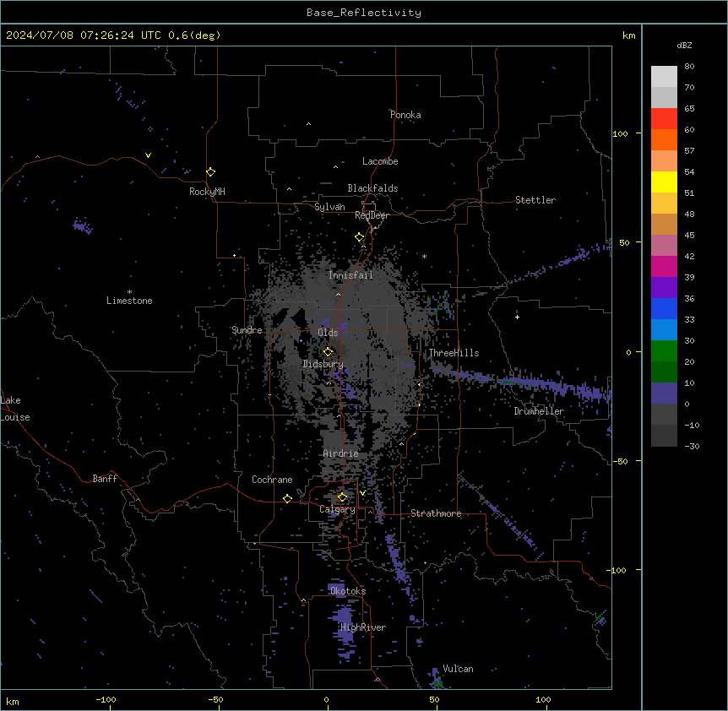Viewport: 728px width, 711px height.
Task: Click the yellow V marker east of Calgary
Action: click(362, 493)
